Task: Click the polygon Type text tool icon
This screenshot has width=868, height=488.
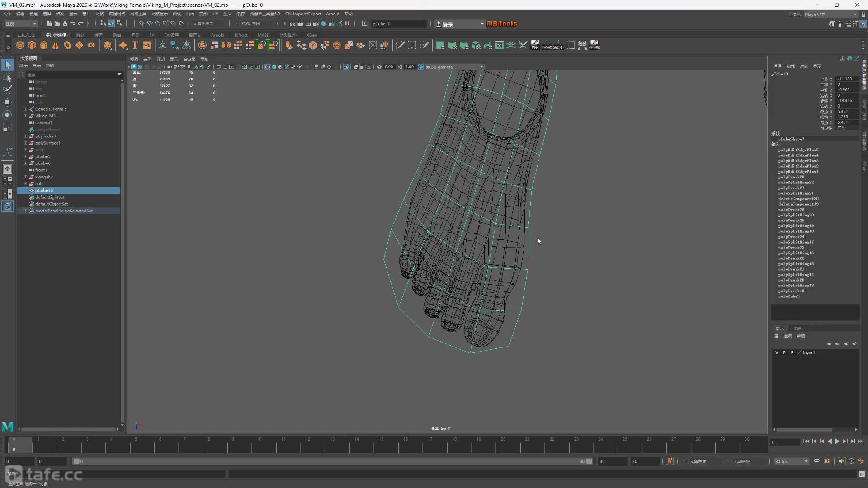Action: tap(135, 45)
